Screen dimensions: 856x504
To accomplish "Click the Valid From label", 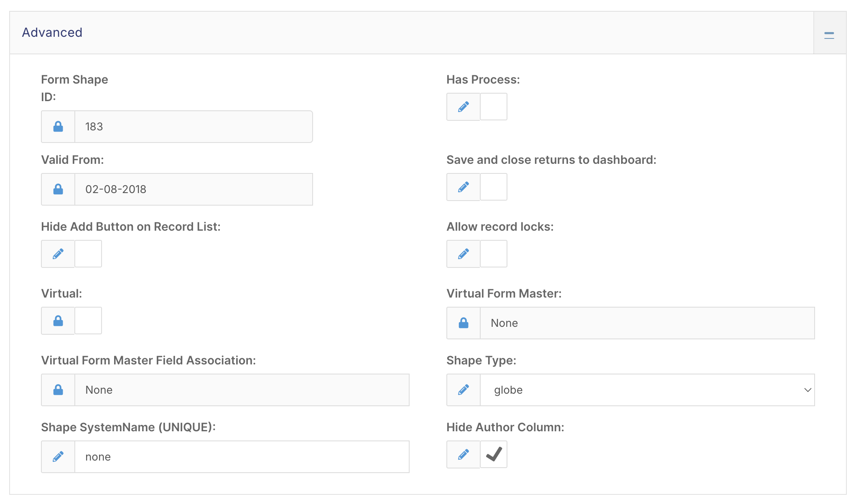I will tap(72, 160).
